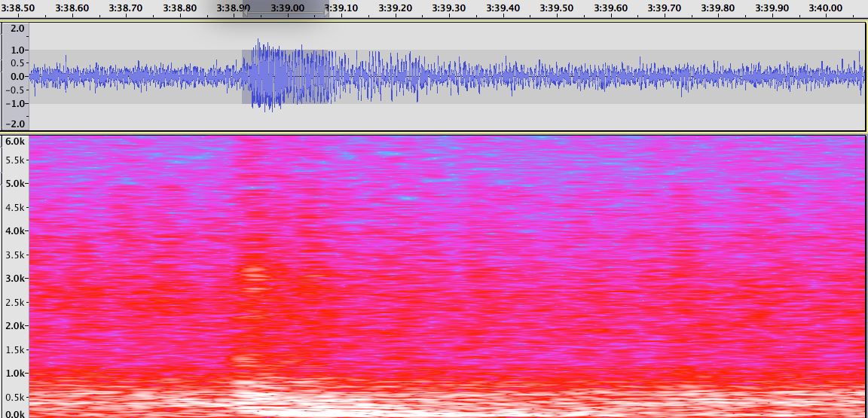This screenshot has height=418, width=868.
Task: Click the 3:39.20 timeline ruler label
Action: click(396, 8)
